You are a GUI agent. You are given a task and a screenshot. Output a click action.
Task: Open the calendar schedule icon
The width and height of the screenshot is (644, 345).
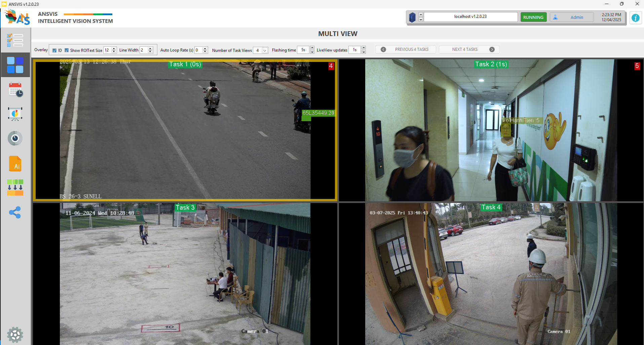(15, 90)
